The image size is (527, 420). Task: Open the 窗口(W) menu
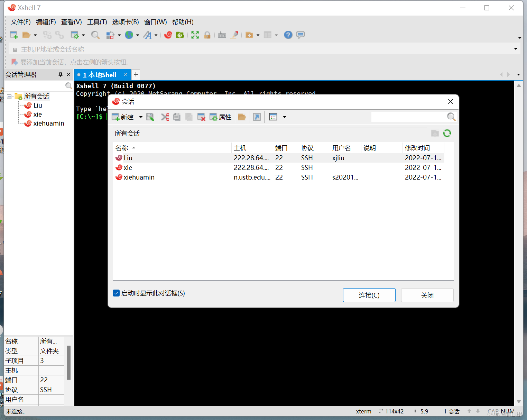[x=156, y=22]
